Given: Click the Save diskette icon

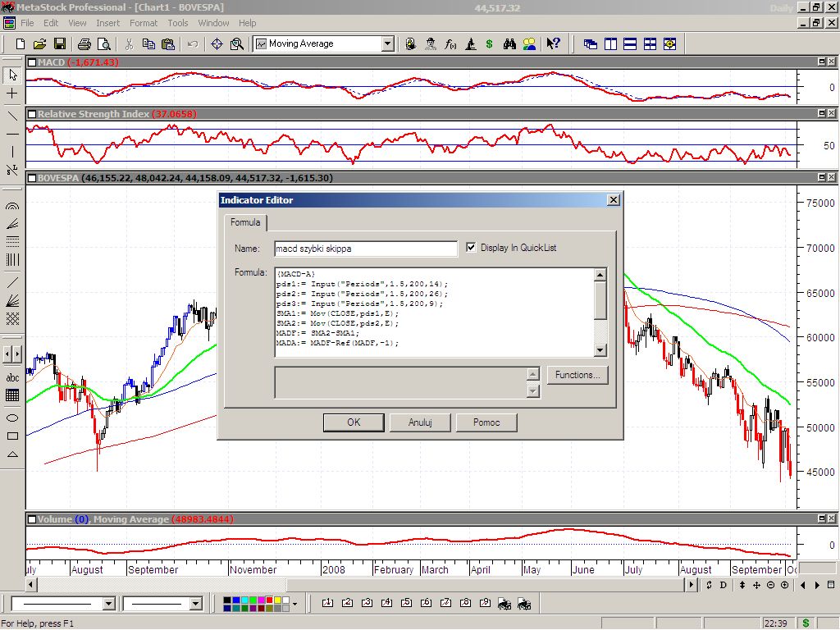Looking at the screenshot, I should pos(58,44).
